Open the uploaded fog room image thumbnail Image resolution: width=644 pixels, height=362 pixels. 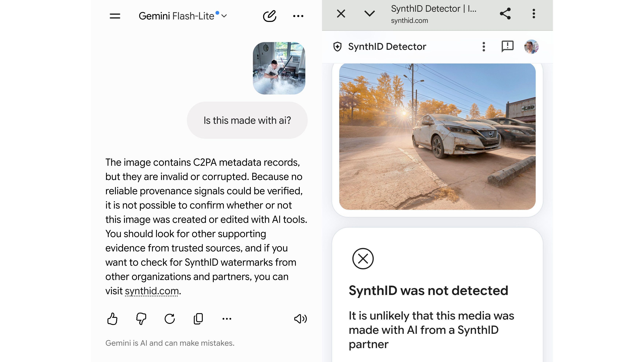[x=279, y=68]
